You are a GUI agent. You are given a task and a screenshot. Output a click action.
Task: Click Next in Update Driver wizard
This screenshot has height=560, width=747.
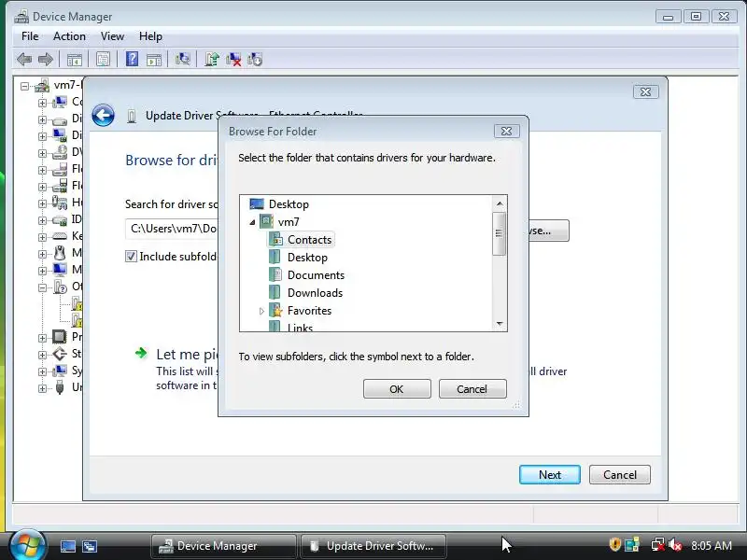pyautogui.click(x=550, y=475)
